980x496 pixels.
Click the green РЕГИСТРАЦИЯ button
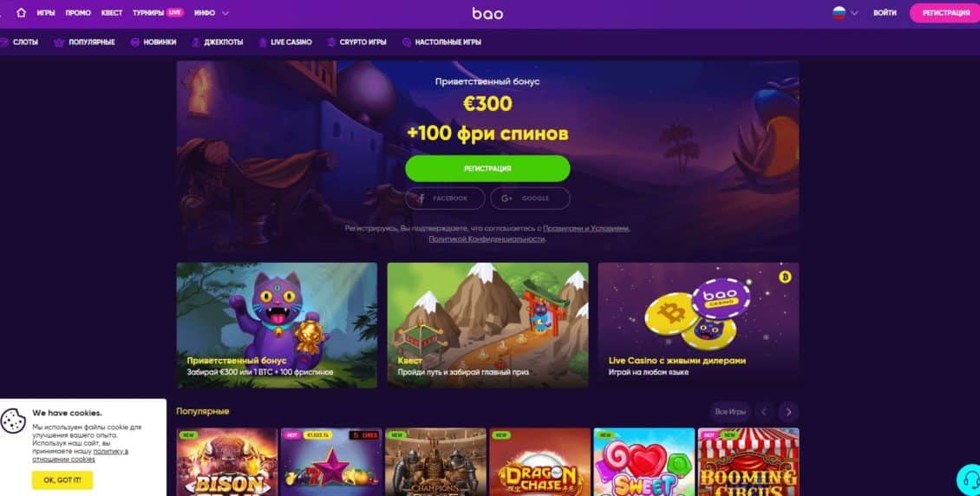click(487, 169)
